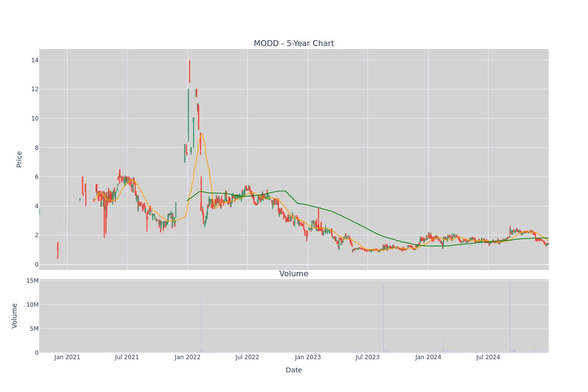
Task: Click the price tick label 8
Action: click(x=36, y=147)
